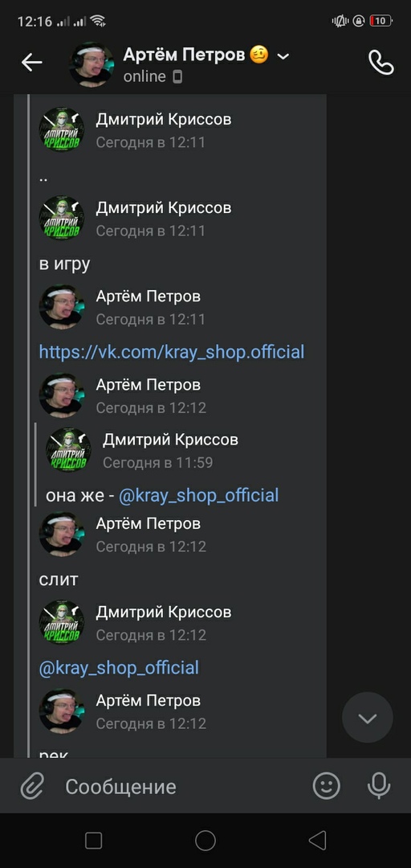Open Артём Петров's avatar in chat header
This screenshot has width=411, height=868.
[92, 64]
